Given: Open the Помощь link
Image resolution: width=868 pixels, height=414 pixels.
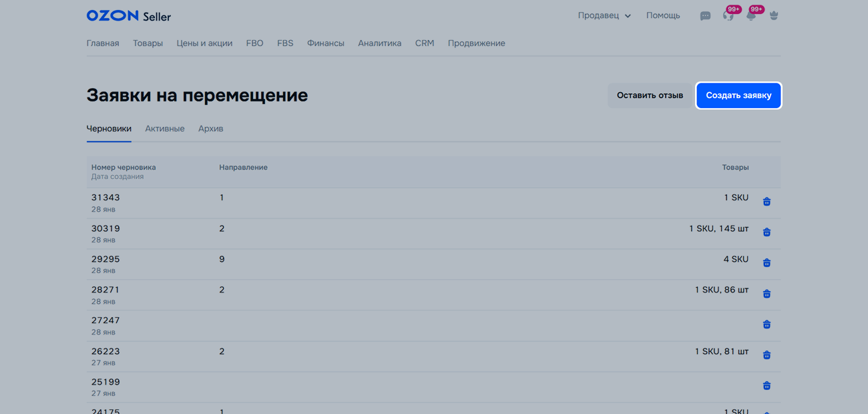Looking at the screenshot, I should click(x=662, y=15).
